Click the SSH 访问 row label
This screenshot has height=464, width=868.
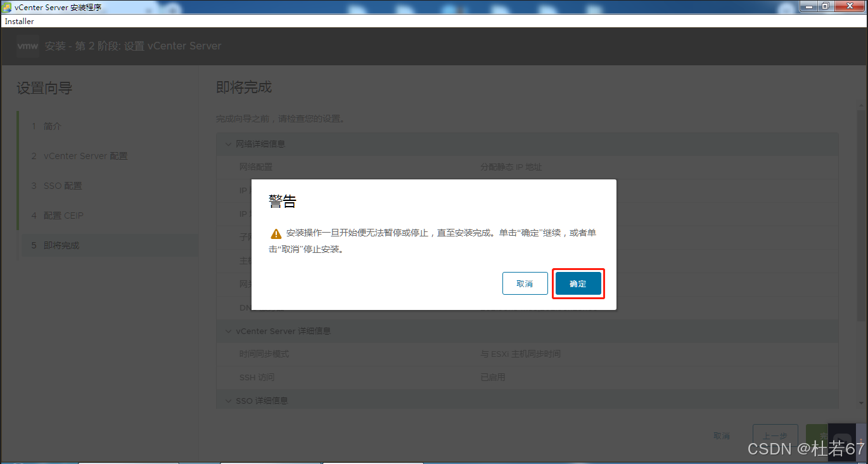tap(257, 377)
